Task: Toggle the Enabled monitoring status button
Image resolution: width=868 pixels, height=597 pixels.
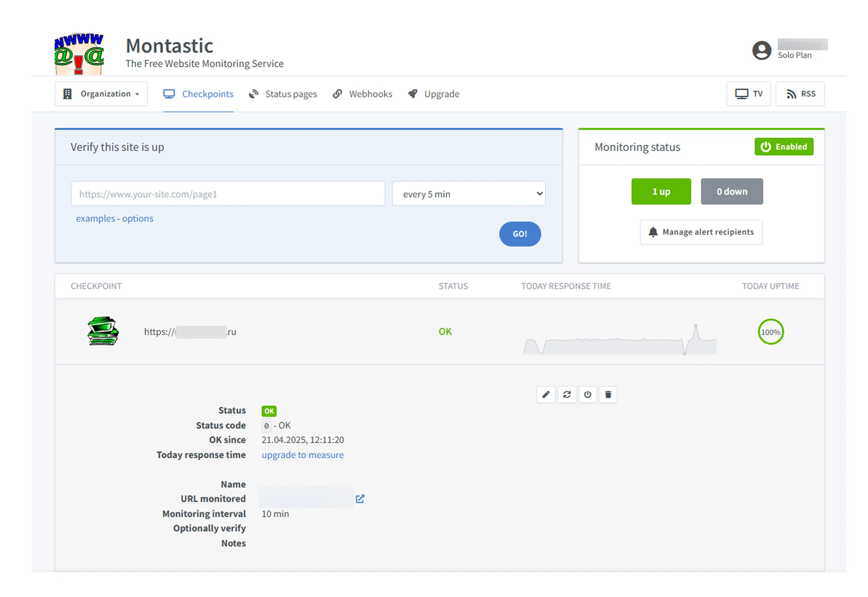Action: click(x=783, y=147)
